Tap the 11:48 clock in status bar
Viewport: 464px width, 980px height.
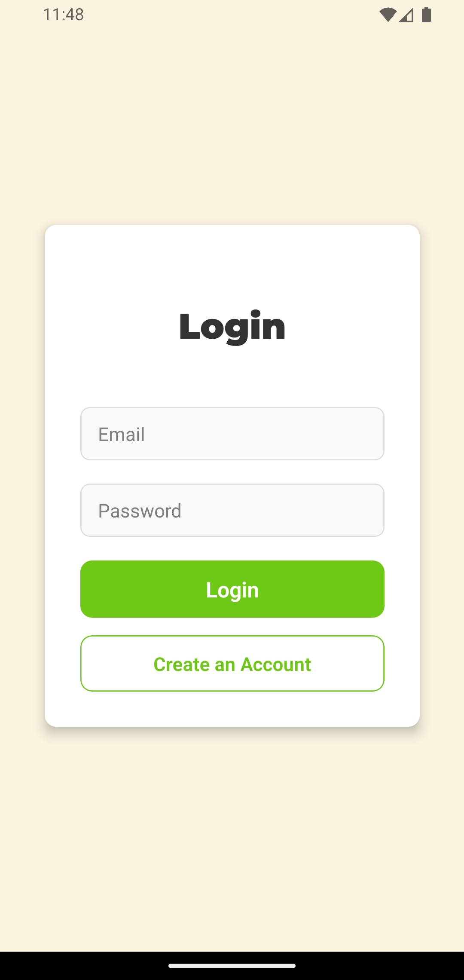point(63,15)
